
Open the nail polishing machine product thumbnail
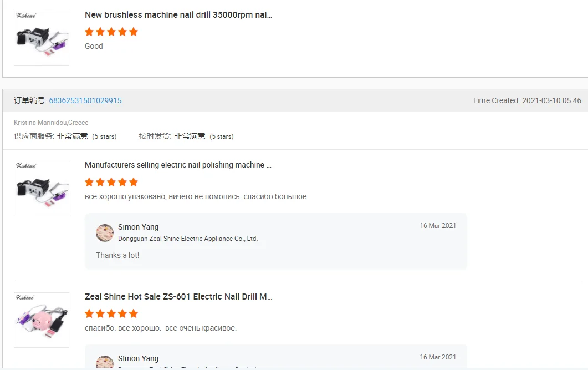tap(42, 189)
